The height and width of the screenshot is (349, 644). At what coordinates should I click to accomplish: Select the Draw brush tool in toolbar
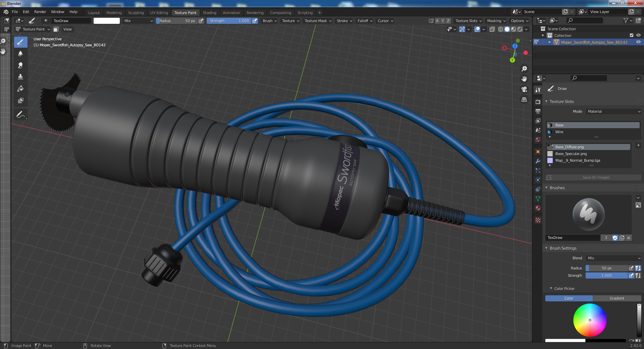pos(20,42)
